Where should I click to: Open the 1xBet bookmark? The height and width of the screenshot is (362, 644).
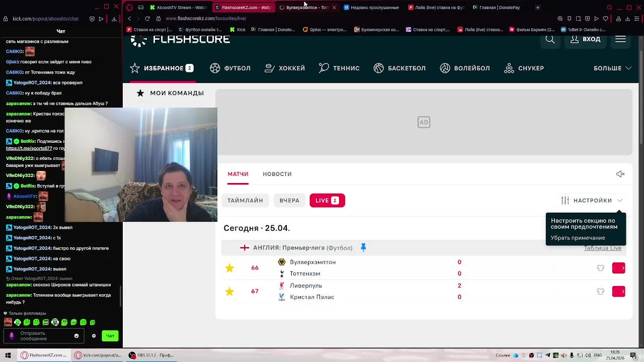(x=583, y=30)
